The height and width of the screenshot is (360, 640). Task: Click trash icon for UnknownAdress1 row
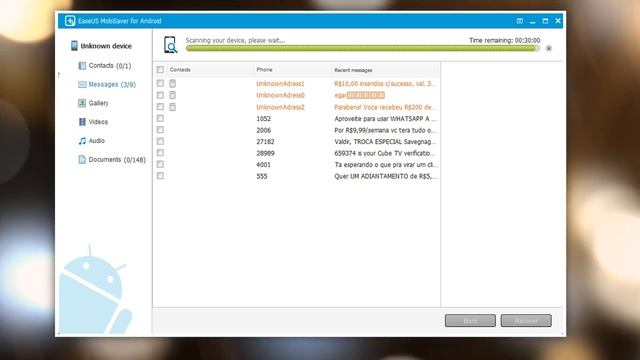173,83
